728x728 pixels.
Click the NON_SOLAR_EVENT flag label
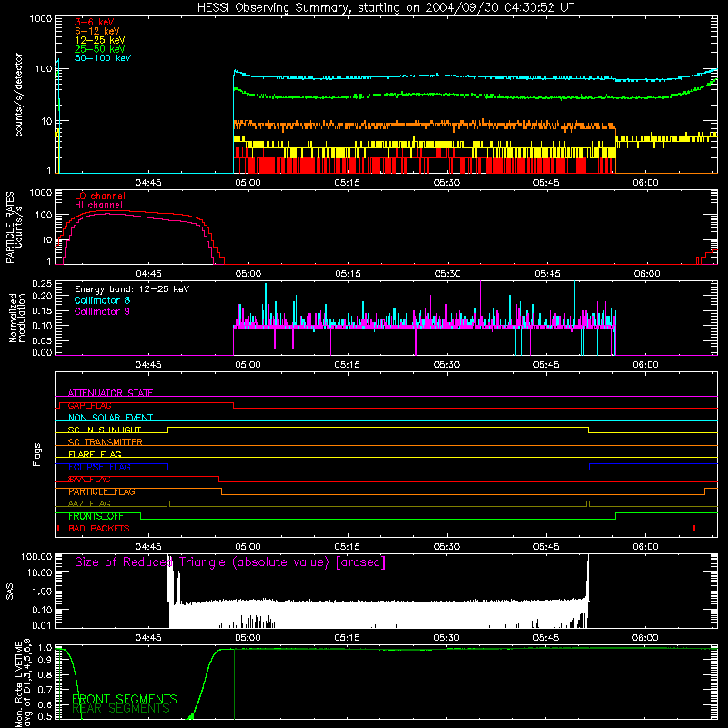(x=110, y=418)
